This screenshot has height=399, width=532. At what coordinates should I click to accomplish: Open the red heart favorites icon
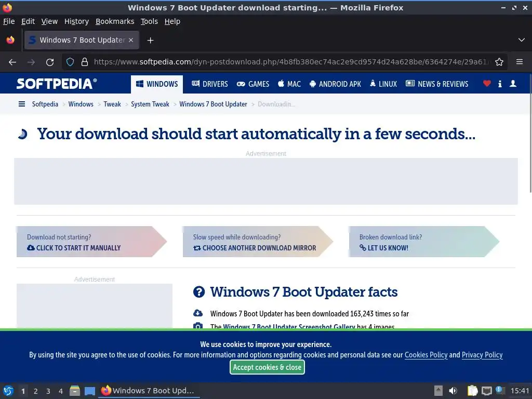pyautogui.click(x=487, y=84)
